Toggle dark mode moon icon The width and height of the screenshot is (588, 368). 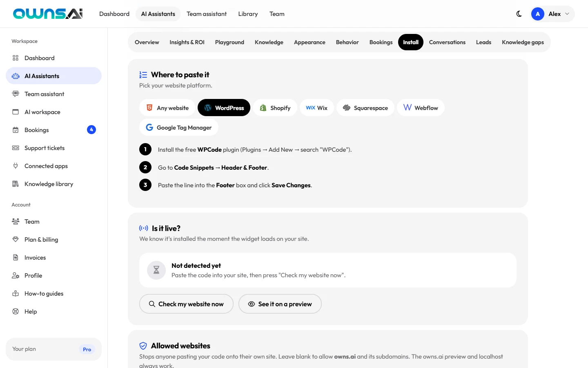point(519,14)
